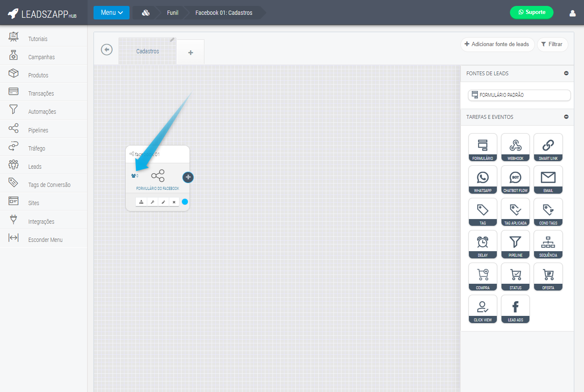Pick the Chatbot Flow block
This screenshot has height=392, width=584.
click(515, 179)
